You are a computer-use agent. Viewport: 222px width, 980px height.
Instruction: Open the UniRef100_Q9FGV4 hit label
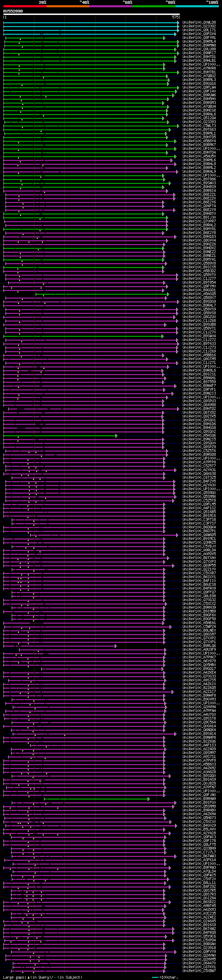point(199,34)
